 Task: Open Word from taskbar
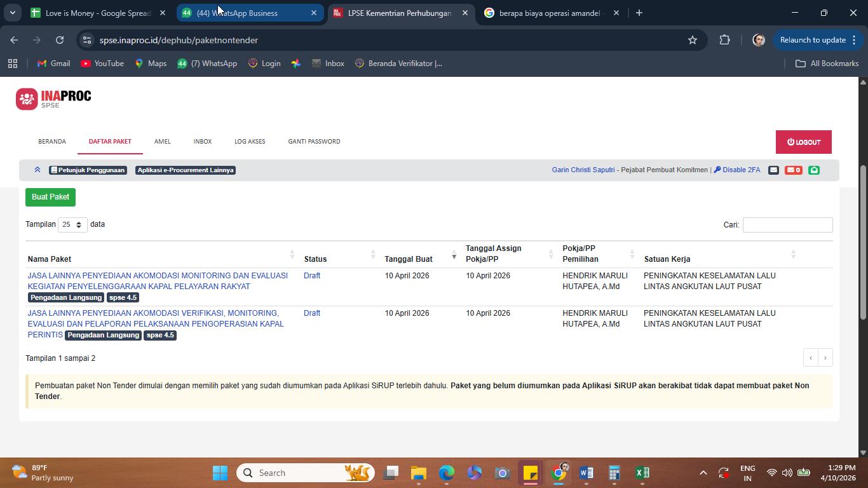(x=587, y=473)
